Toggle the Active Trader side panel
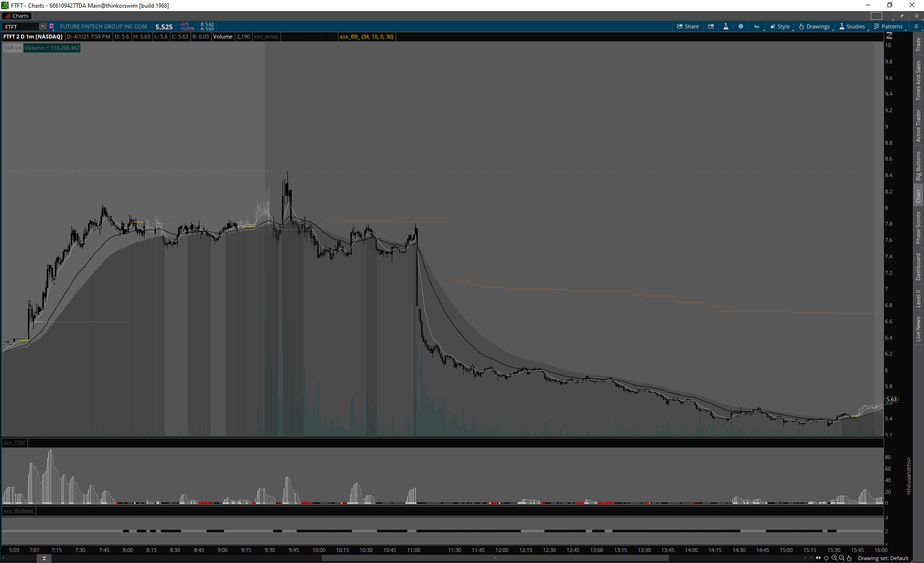The width and height of the screenshot is (924, 563). click(x=918, y=125)
